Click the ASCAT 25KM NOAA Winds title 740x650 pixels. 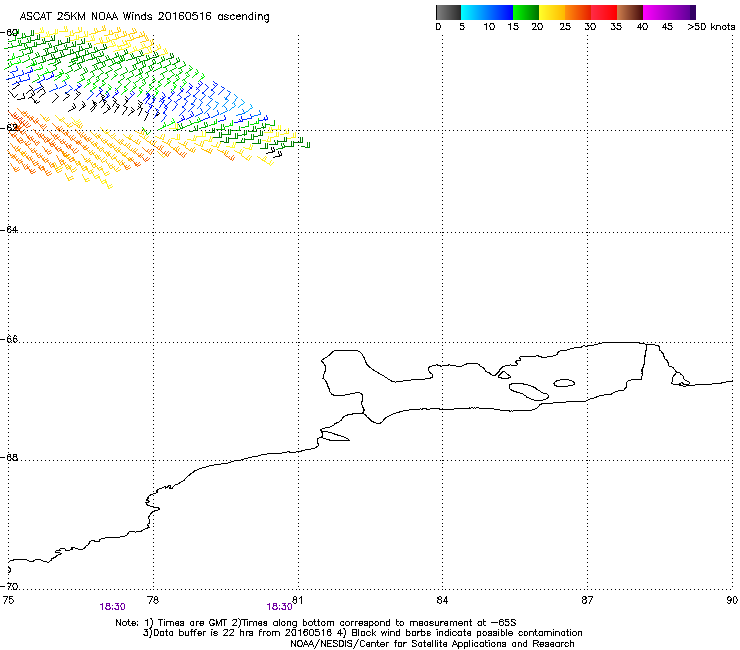coord(144,17)
